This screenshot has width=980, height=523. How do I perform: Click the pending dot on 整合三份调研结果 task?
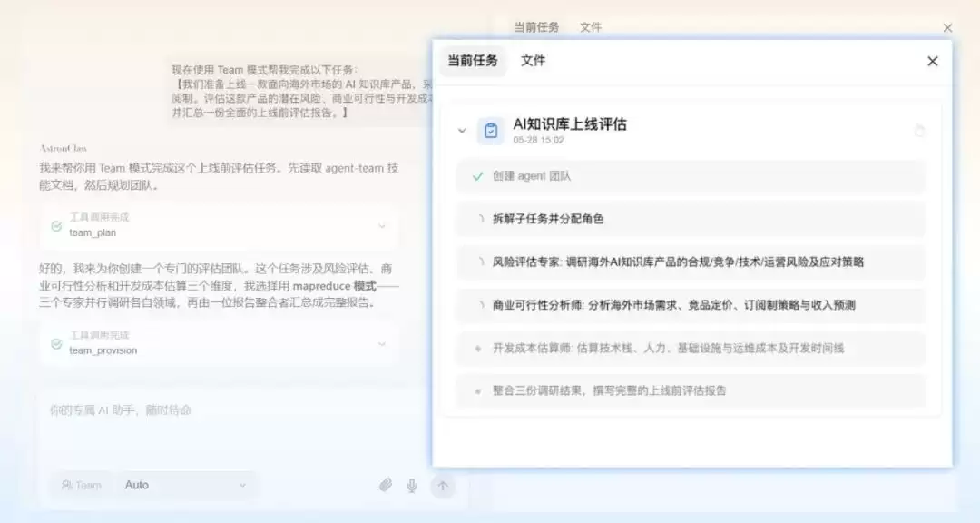(478, 391)
